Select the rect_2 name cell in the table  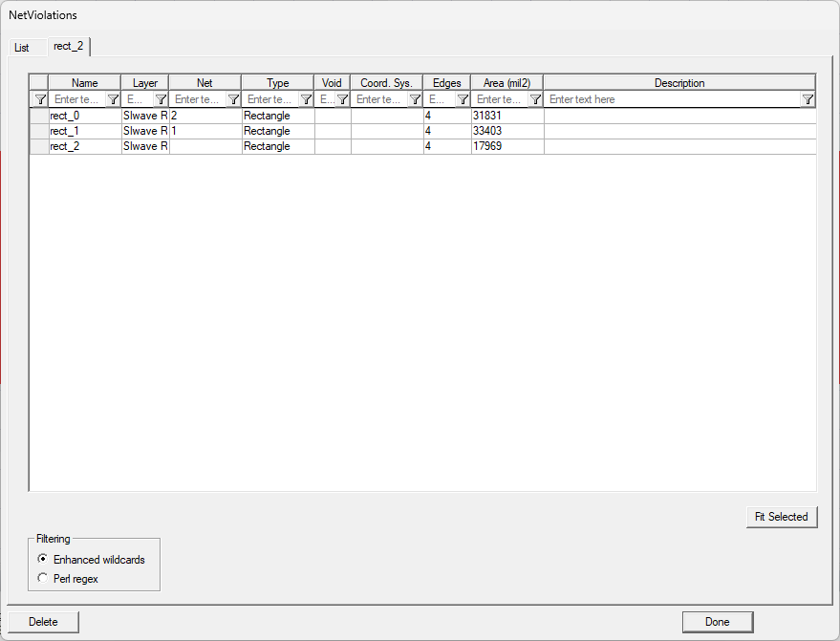click(x=85, y=146)
